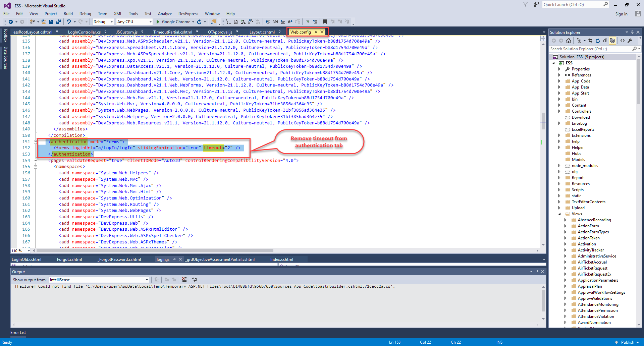This screenshot has width=644, height=346.
Task: Click the Undo toolbar icon
Action: click(69, 22)
